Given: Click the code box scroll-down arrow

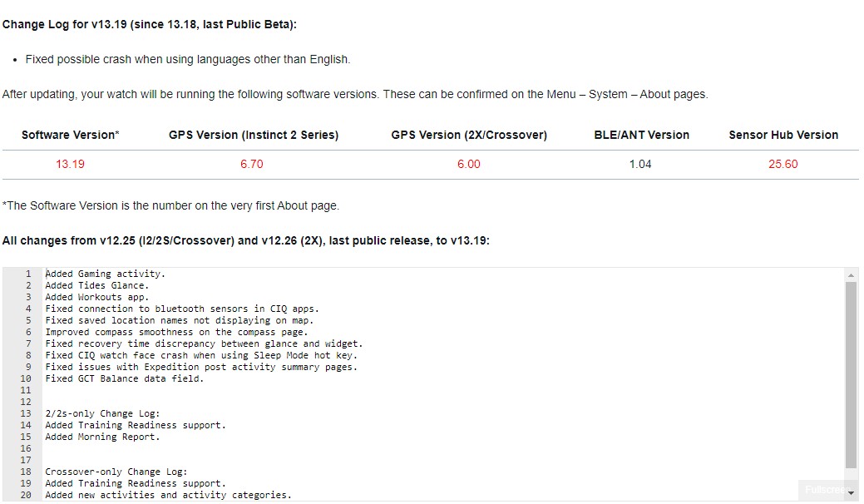Looking at the screenshot, I should (x=851, y=493).
